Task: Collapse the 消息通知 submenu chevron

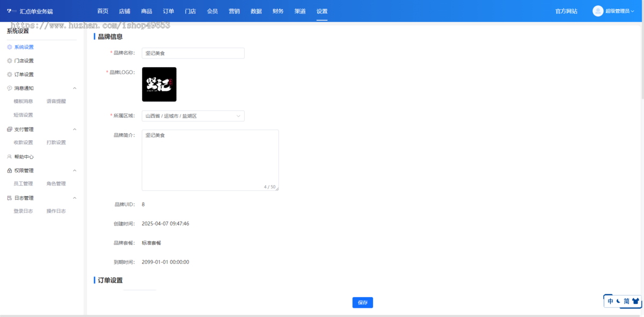Action: 75,88
